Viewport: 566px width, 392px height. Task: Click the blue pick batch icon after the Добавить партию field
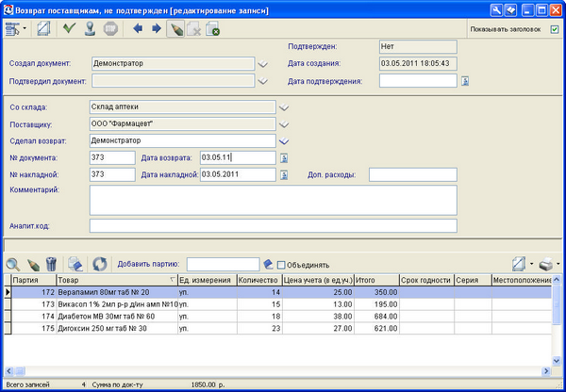(x=268, y=265)
